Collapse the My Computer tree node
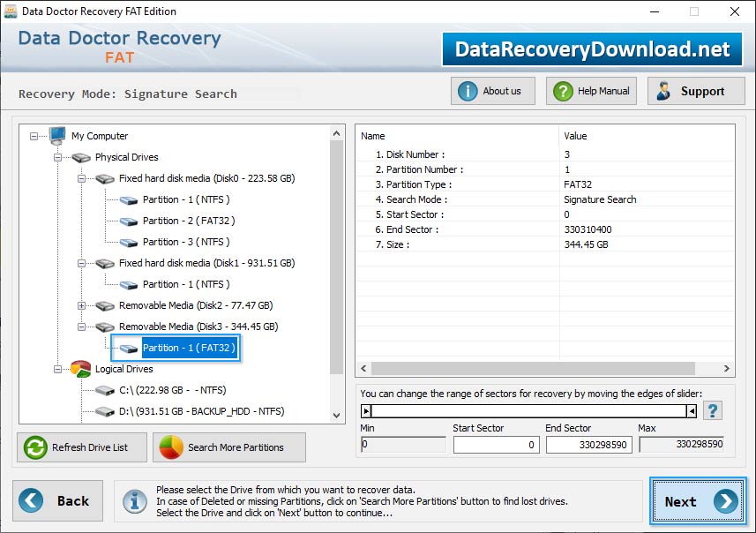This screenshot has height=533, width=756. point(34,137)
